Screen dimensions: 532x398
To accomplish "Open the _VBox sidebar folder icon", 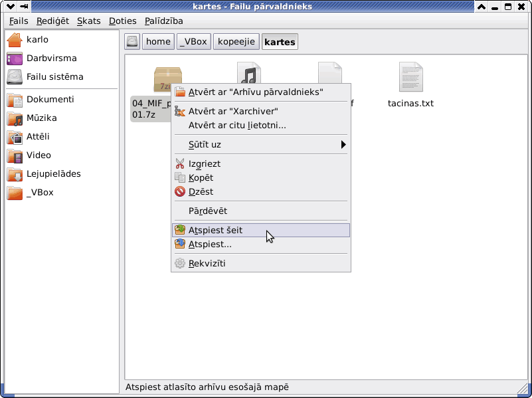I will pyautogui.click(x=15, y=193).
